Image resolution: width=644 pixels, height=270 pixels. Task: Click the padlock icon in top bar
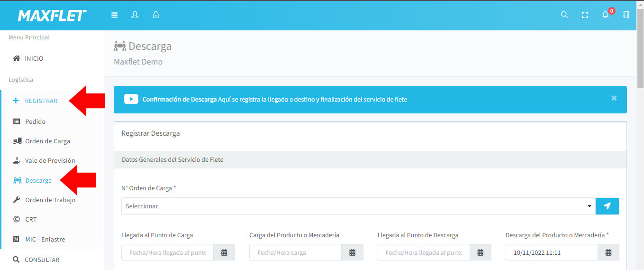coord(155,15)
